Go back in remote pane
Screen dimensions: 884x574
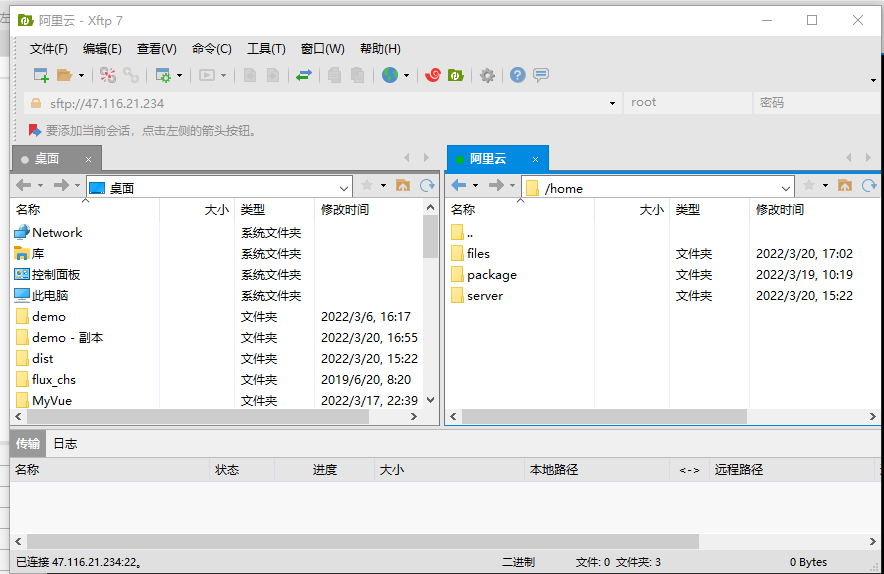click(459, 185)
